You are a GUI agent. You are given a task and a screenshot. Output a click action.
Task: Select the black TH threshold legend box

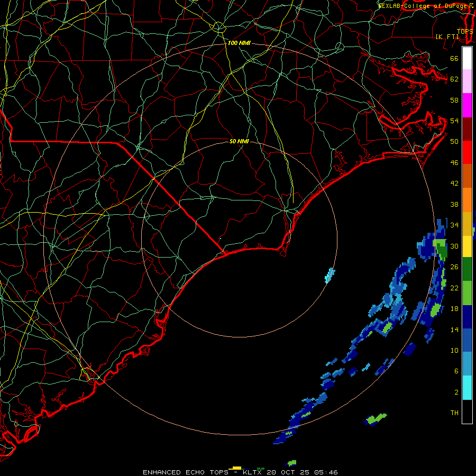click(467, 411)
